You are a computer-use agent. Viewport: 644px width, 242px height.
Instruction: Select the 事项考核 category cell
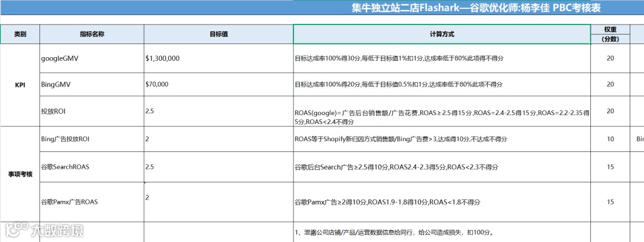pos(20,174)
